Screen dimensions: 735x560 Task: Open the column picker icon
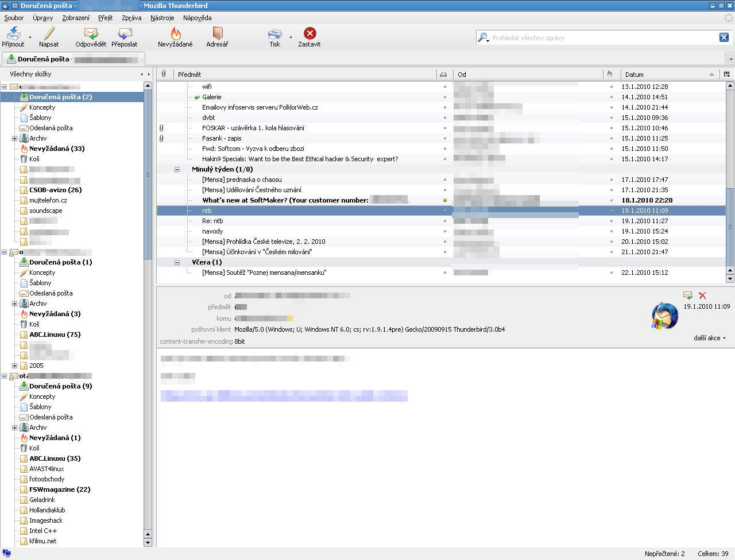pos(727,74)
